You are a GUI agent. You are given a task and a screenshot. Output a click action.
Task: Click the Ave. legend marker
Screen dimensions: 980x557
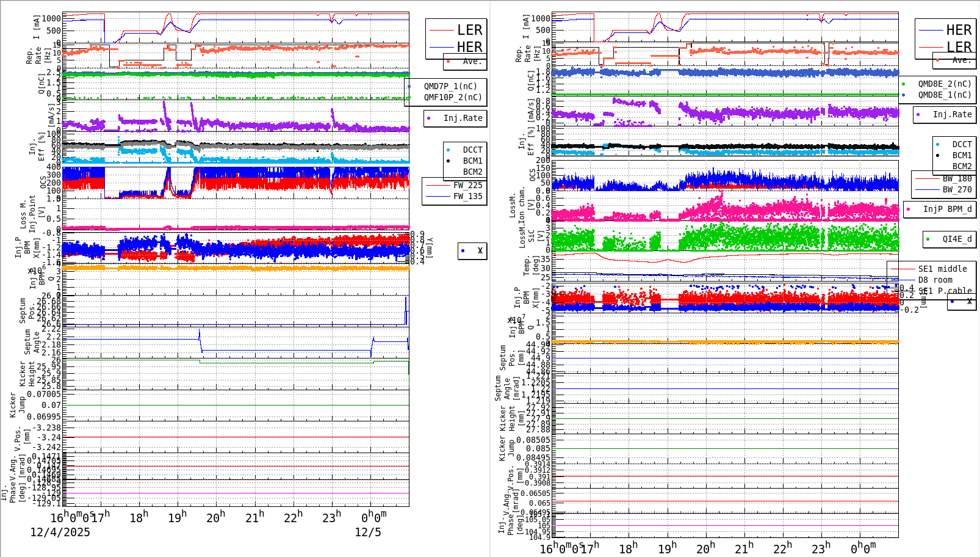(449, 62)
